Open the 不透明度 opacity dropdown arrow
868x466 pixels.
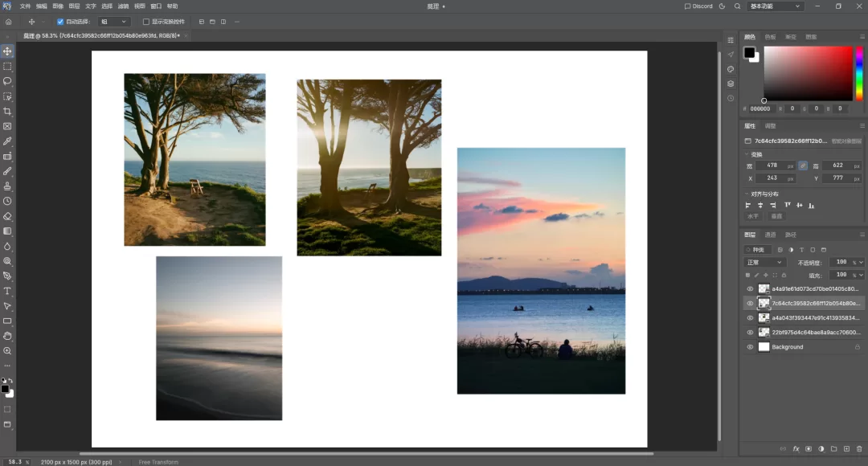pyautogui.click(x=861, y=263)
